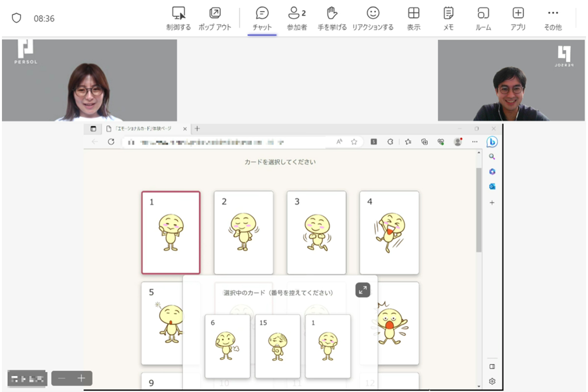Show the participants (参加者) list

297,19
